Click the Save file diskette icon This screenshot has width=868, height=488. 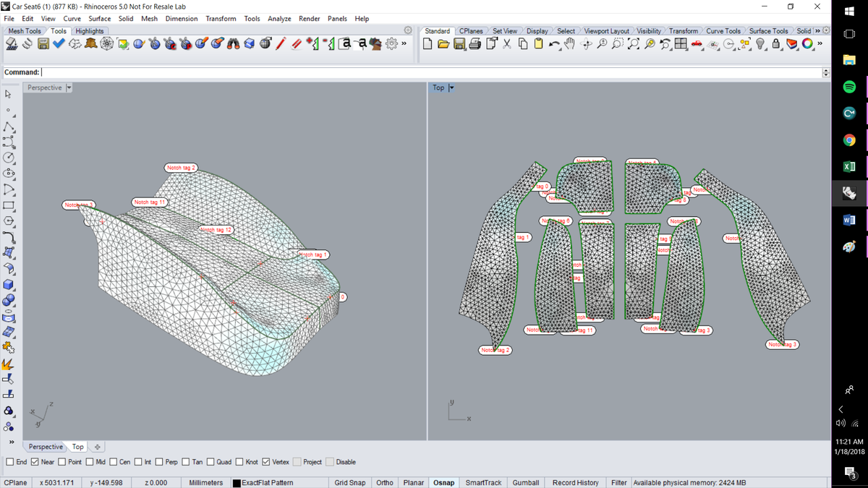tap(459, 44)
